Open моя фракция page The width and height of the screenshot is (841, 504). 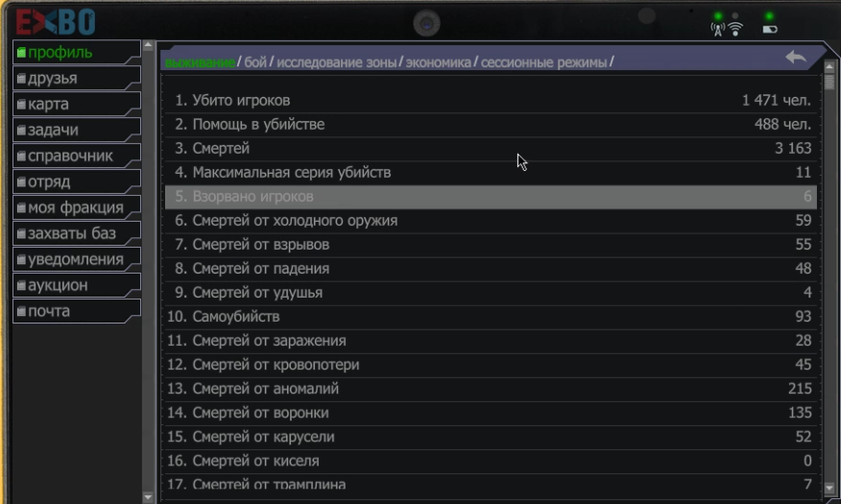(x=77, y=207)
